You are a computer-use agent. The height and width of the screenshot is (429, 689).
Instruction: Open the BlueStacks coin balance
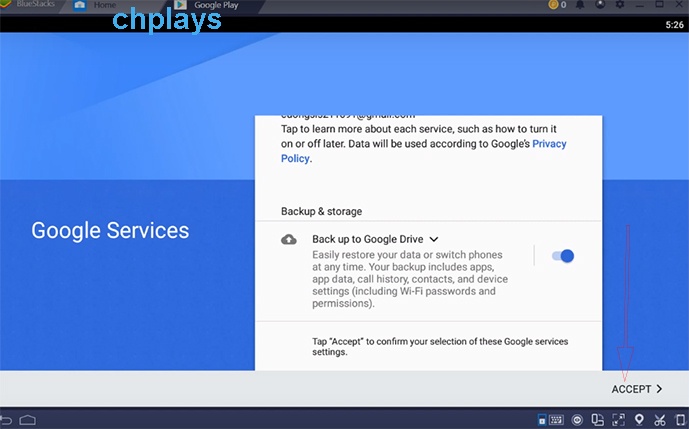(557, 5)
